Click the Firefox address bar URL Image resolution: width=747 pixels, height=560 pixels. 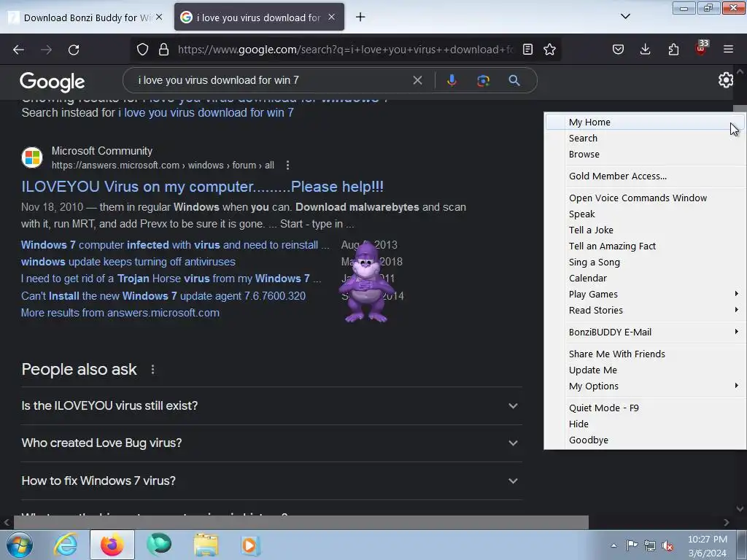click(x=346, y=50)
